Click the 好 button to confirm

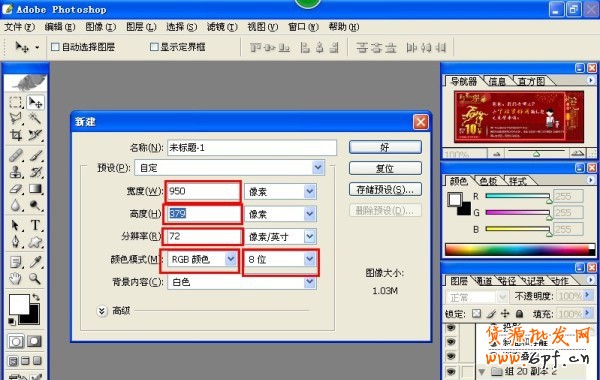point(385,147)
